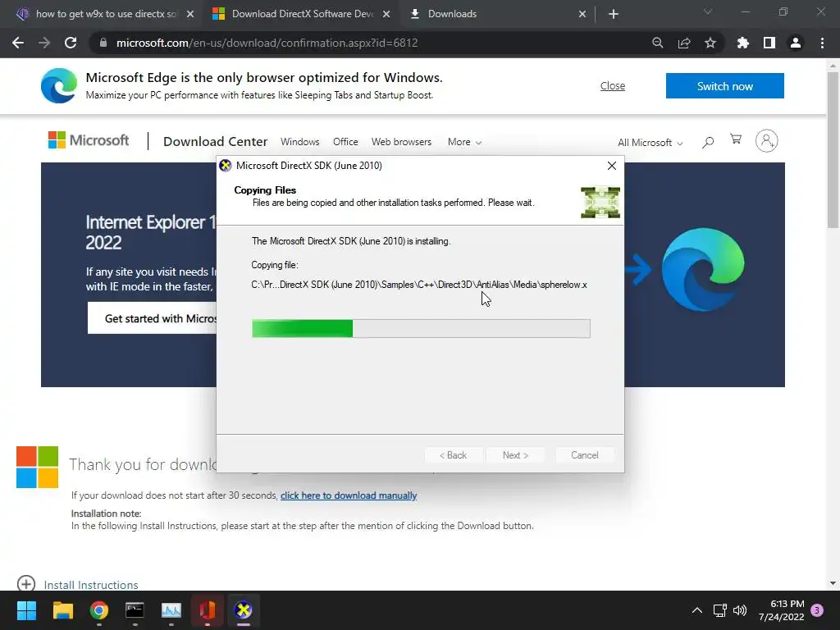The width and height of the screenshot is (840, 630).
Task: Click the volume speaker tray icon
Action: pos(740,610)
